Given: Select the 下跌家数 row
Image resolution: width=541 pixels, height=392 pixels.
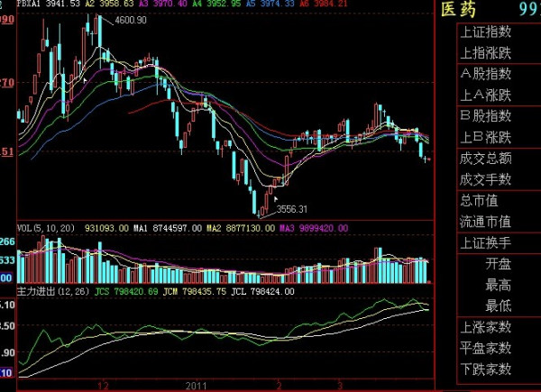Looking at the screenshot, I should tap(485, 369).
